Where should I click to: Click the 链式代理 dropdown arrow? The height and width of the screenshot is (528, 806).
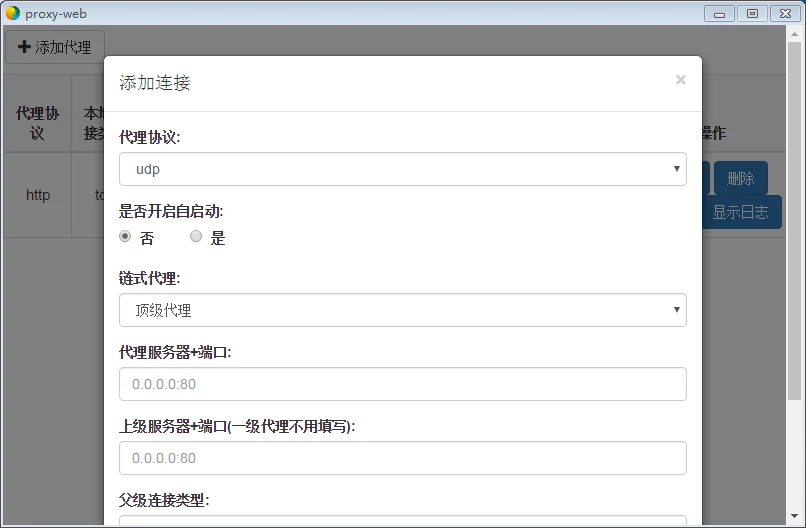[x=676, y=309]
